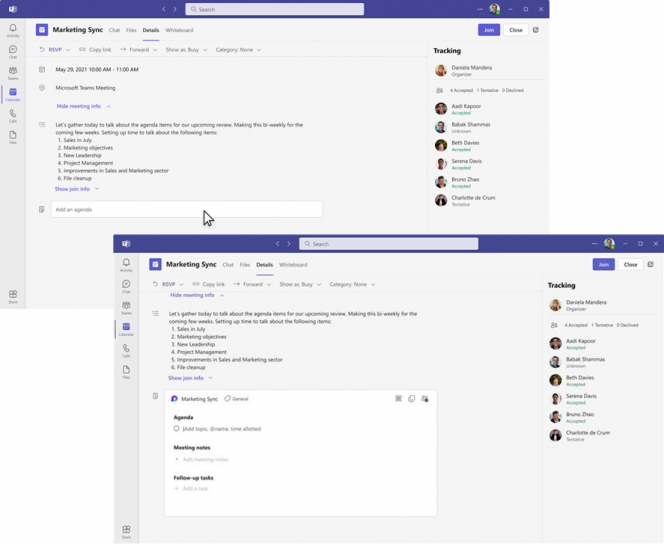The width and height of the screenshot is (664, 544).
Task: Click the front window's Search box
Action: pos(389,243)
